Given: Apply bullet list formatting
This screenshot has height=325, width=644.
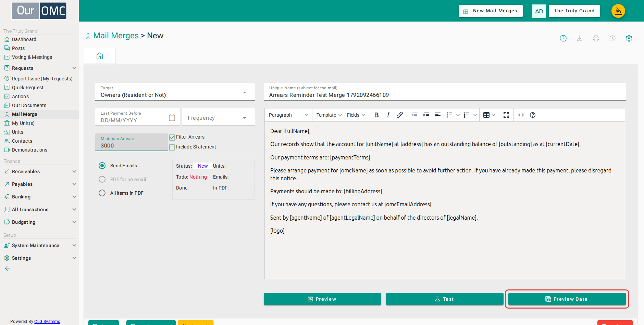Looking at the screenshot, I should [x=449, y=115].
